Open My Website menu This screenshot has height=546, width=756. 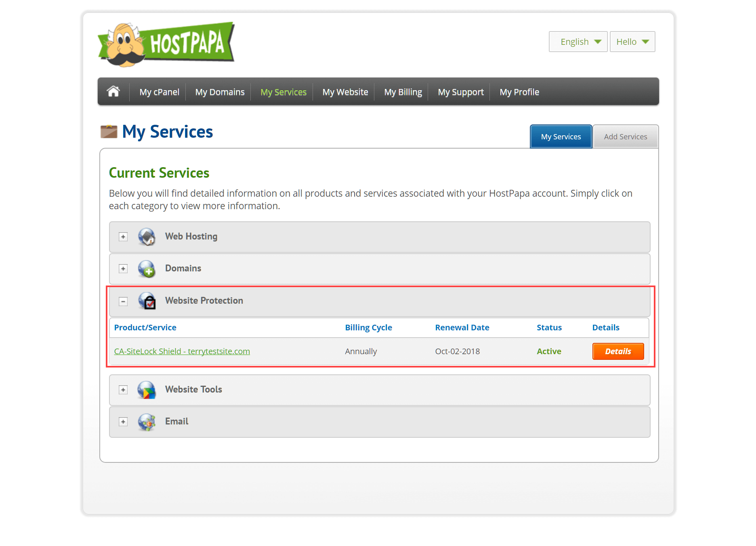point(345,92)
